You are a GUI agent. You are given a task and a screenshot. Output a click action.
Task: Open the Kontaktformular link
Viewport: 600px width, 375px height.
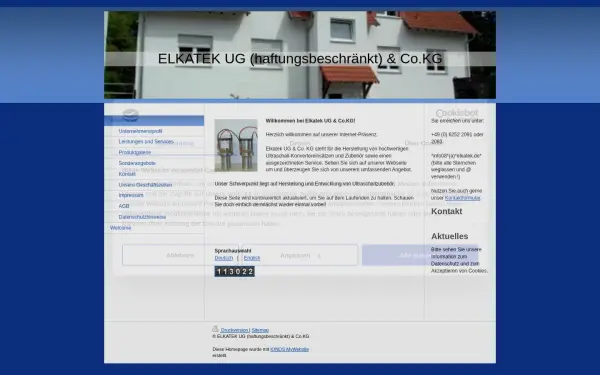point(462,198)
